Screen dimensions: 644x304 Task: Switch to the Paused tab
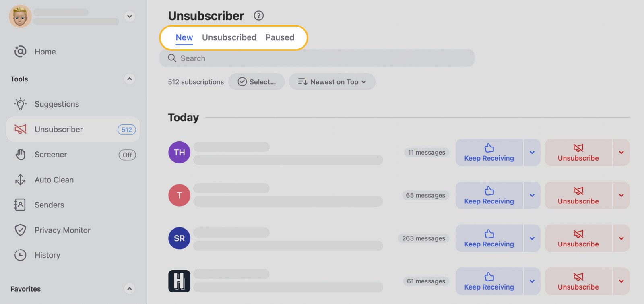tap(280, 37)
